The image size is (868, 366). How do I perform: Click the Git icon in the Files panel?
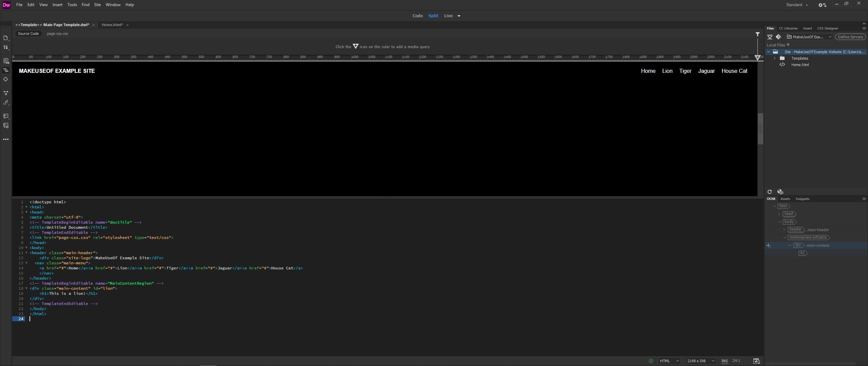pyautogui.click(x=779, y=37)
